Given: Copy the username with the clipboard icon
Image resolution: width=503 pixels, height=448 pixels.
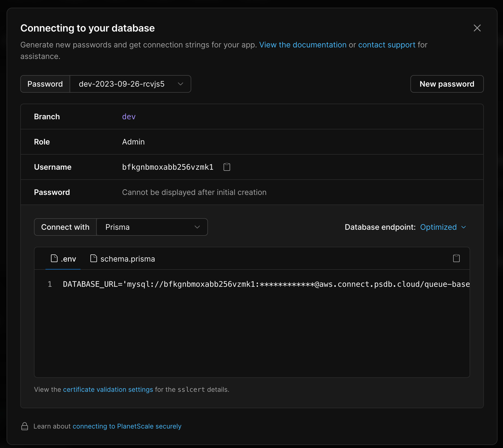Looking at the screenshot, I should coord(227,167).
